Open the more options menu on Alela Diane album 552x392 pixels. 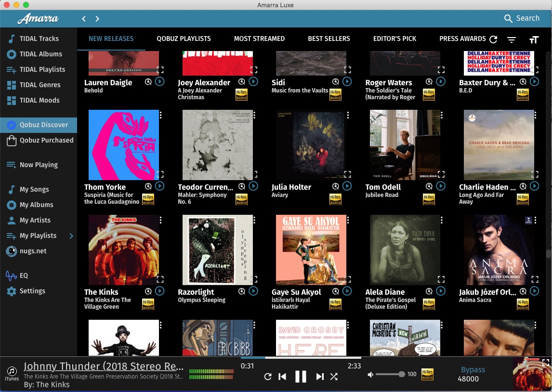(x=442, y=220)
